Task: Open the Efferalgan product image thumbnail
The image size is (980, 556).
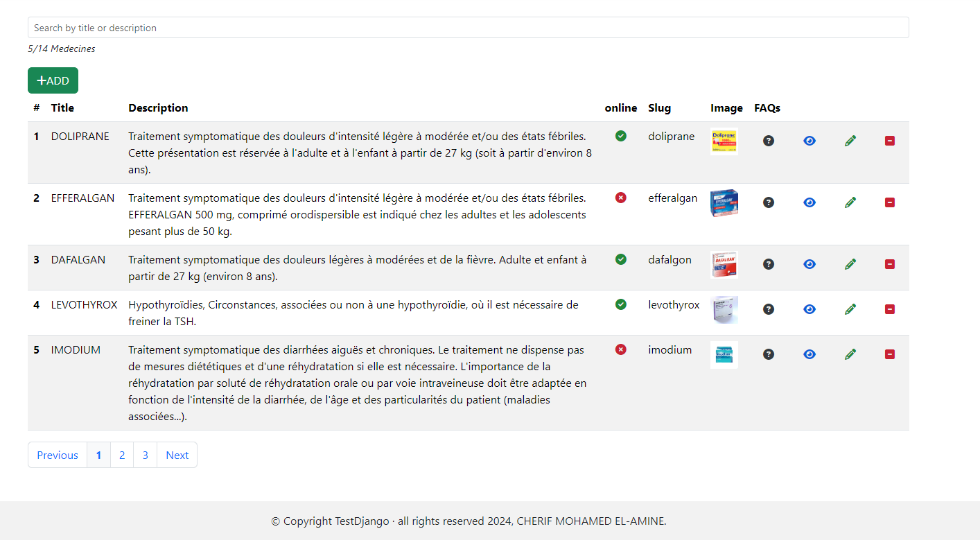Action: click(x=724, y=203)
